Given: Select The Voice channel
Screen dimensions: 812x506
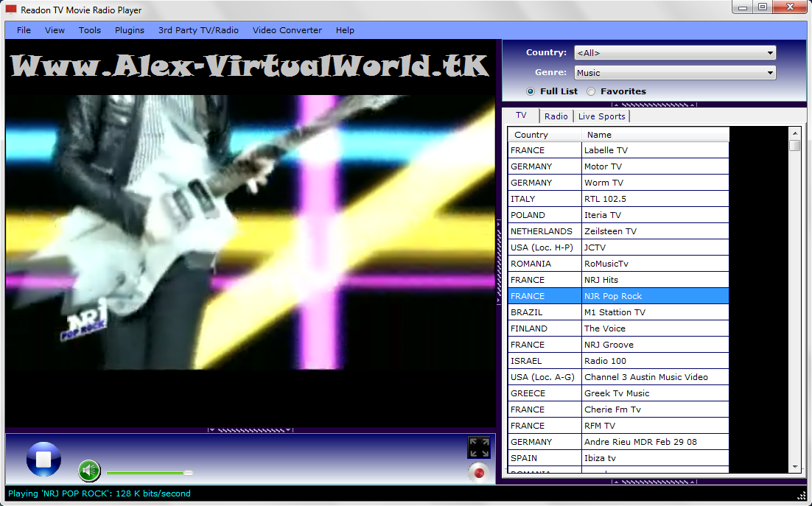Looking at the screenshot, I should point(655,328).
